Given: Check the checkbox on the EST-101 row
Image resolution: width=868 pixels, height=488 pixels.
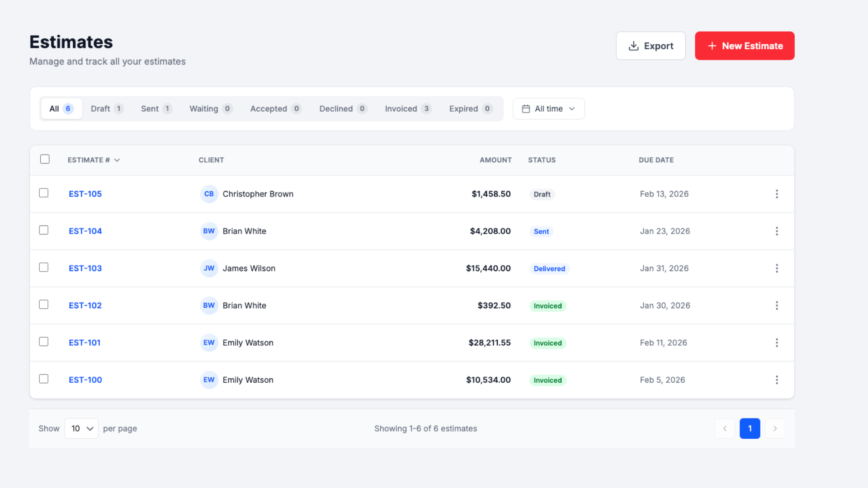Looking at the screenshot, I should (43, 342).
